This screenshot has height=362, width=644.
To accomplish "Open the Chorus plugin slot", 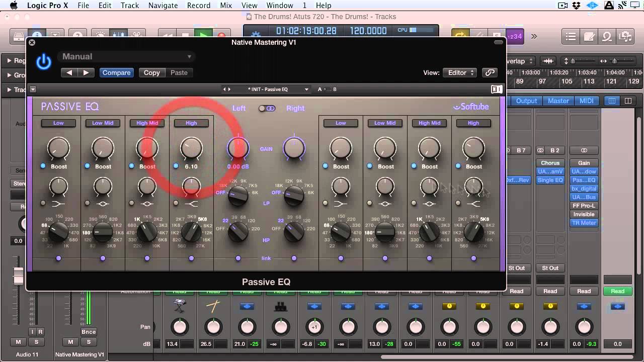I will (x=550, y=163).
